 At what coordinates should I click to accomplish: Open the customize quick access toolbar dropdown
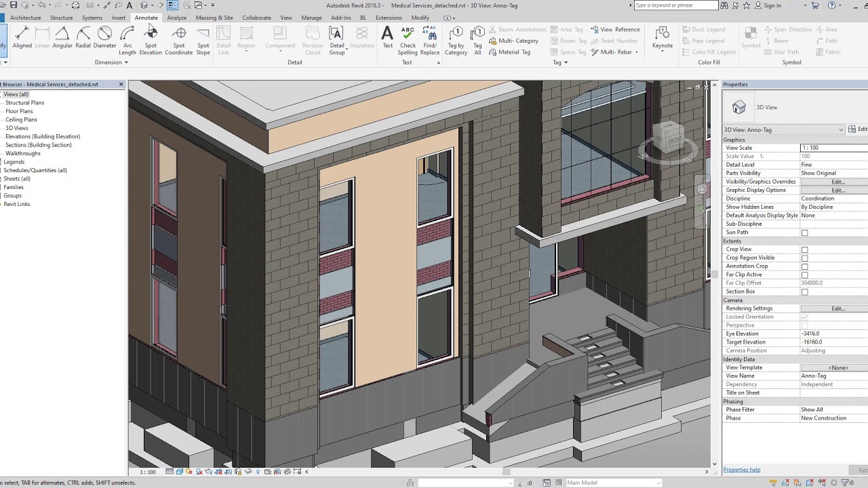(x=212, y=5)
